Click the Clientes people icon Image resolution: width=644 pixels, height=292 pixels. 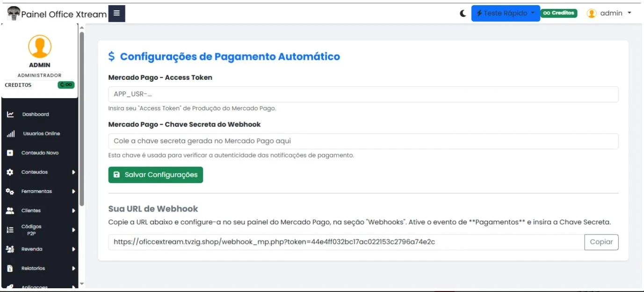(x=10, y=211)
